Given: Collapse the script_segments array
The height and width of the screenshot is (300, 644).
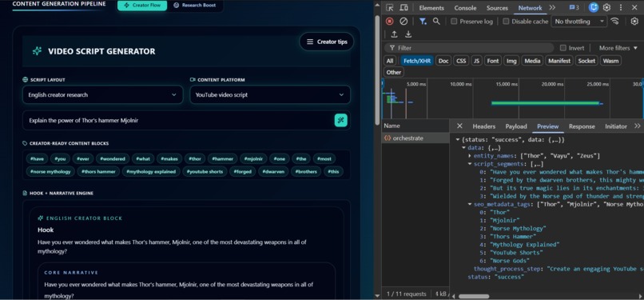Looking at the screenshot, I should (x=470, y=164).
